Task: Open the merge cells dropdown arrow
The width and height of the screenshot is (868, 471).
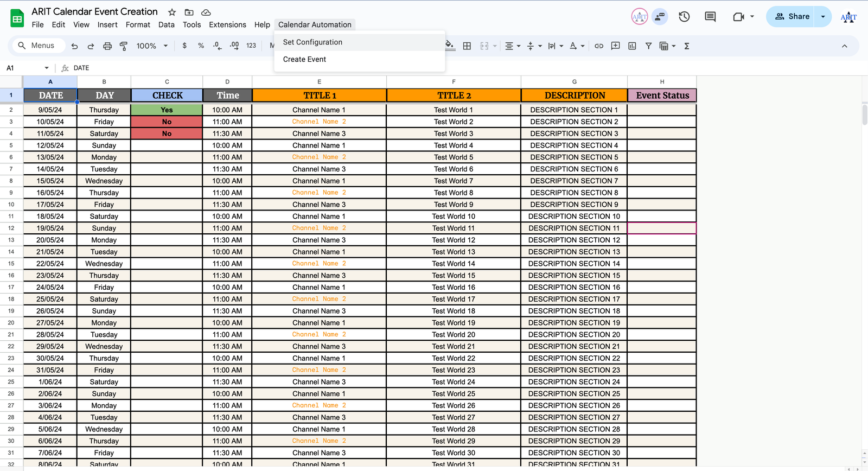Action: pyautogui.click(x=495, y=46)
